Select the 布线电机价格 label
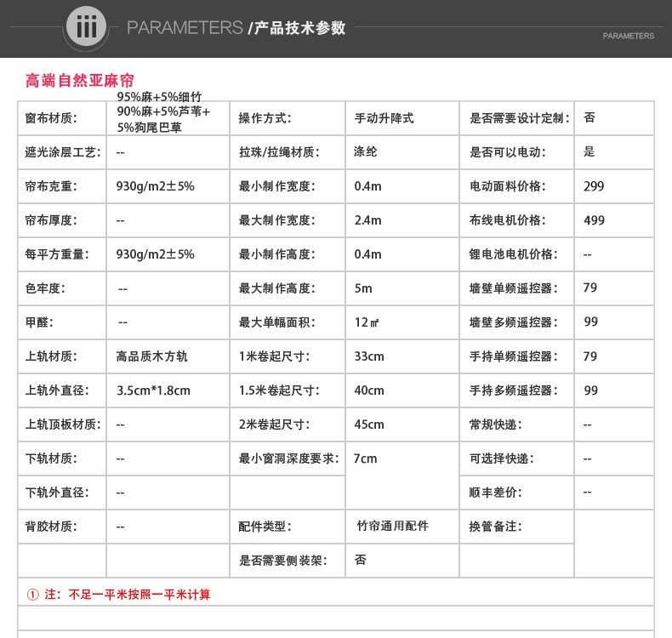Viewport: 672px width, 638px height. coord(508,220)
